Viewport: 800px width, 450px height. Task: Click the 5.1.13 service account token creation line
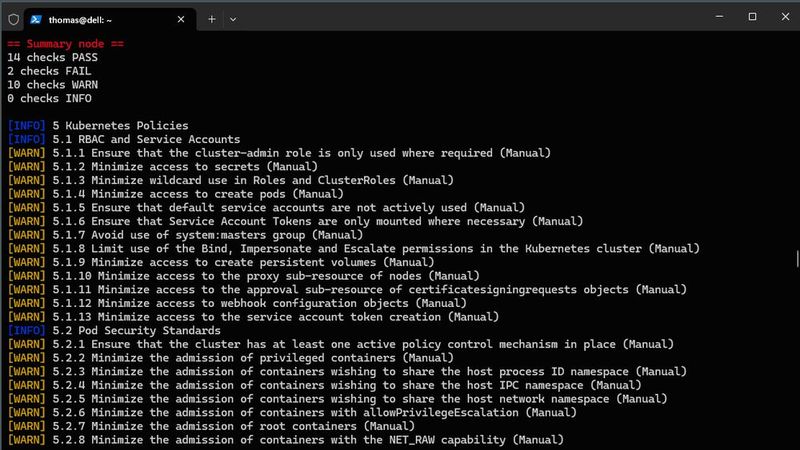pyautogui.click(x=253, y=317)
